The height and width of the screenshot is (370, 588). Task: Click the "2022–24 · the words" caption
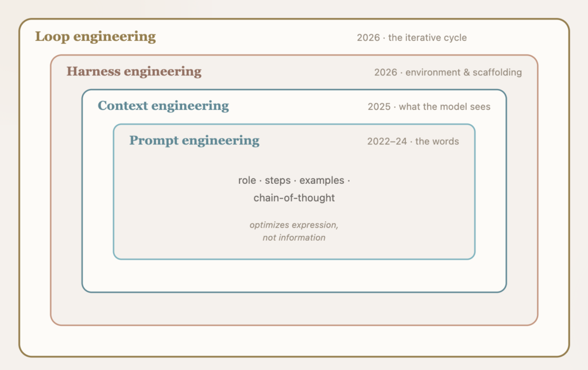click(413, 141)
